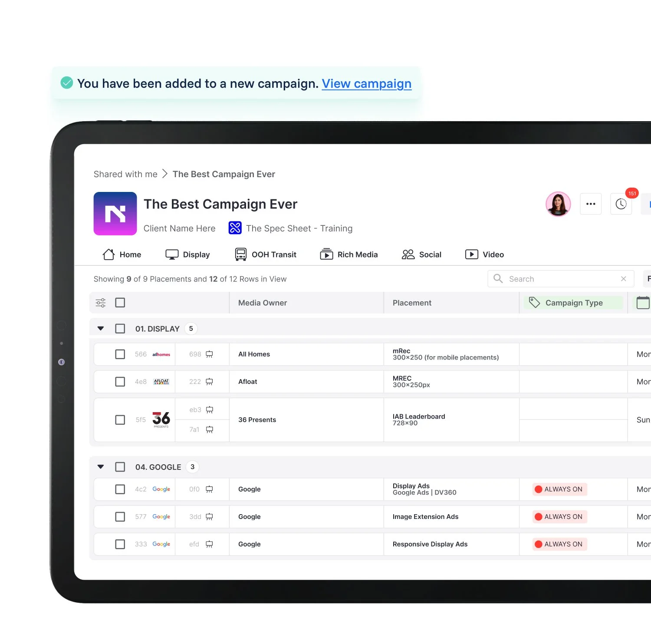Toggle the select-all header checkbox
The height and width of the screenshot is (644, 651).
point(120,303)
